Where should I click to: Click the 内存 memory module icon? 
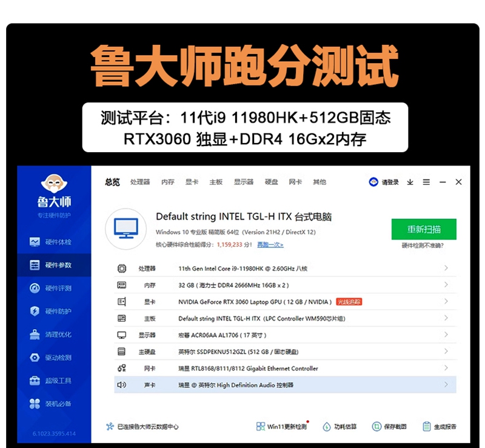click(122, 285)
